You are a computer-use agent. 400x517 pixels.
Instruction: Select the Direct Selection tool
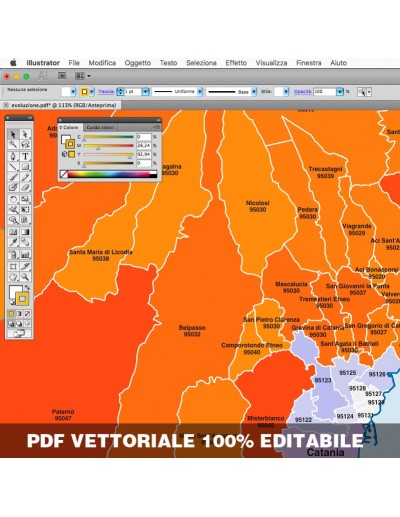(x=25, y=134)
